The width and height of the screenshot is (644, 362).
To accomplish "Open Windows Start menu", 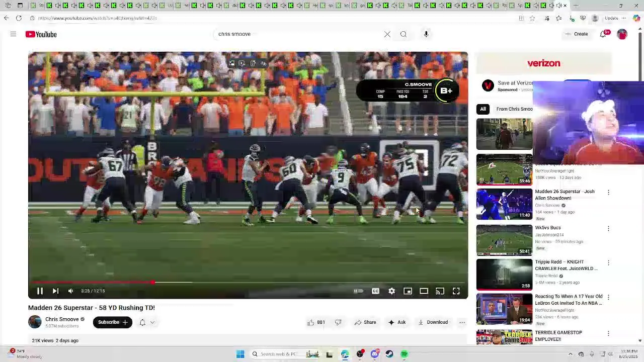I will [240, 354].
